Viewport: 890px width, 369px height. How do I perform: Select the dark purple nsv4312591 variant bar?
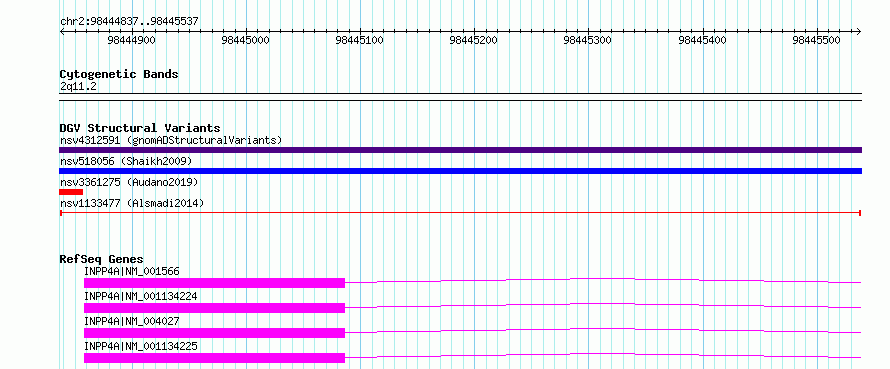(460, 150)
